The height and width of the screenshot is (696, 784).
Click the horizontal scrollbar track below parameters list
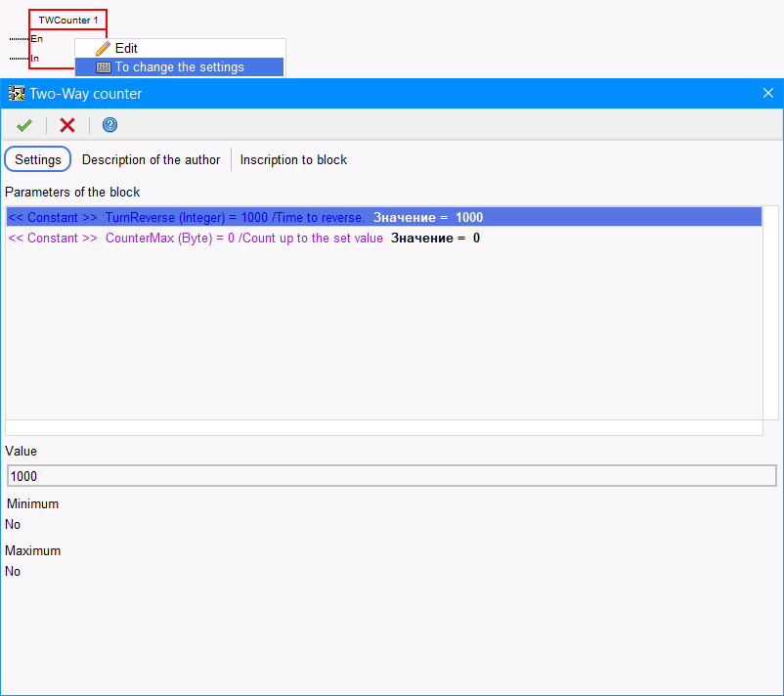coord(383,428)
